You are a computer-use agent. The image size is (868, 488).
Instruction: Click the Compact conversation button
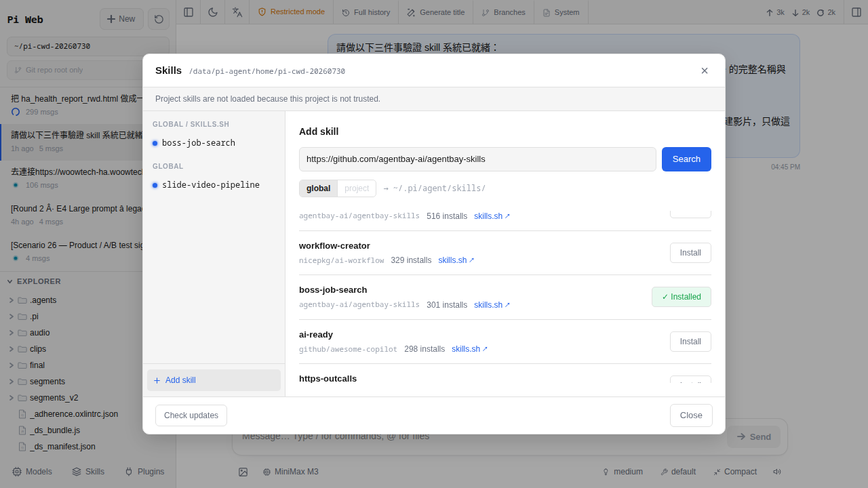(735, 472)
